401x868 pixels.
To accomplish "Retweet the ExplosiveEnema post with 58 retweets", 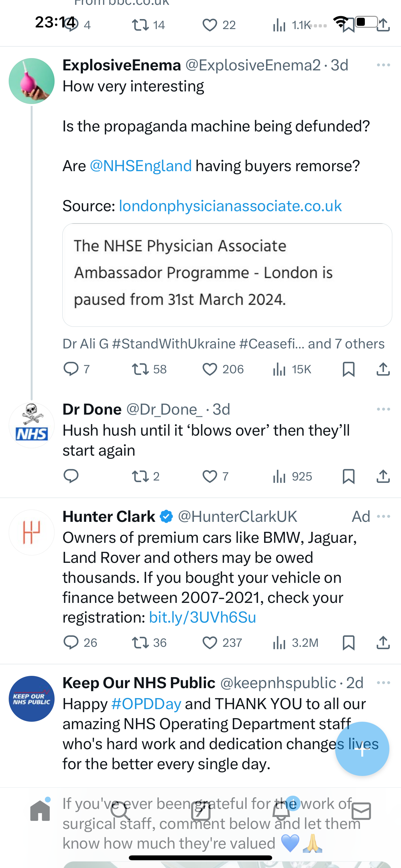I will tap(140, 369).
